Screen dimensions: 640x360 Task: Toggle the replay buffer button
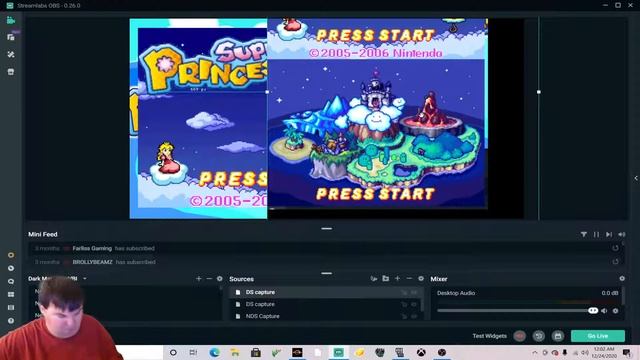point(539,336)
